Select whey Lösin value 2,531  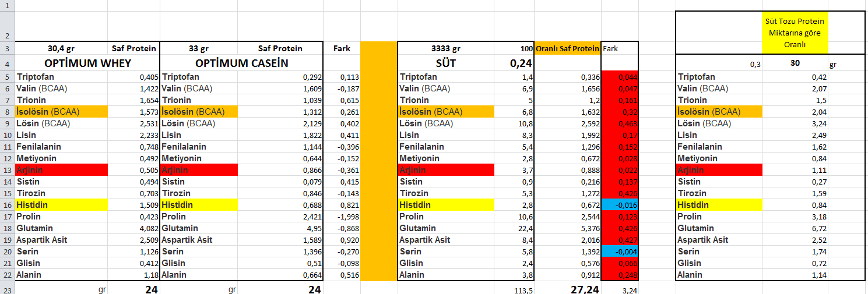point(133,123)
